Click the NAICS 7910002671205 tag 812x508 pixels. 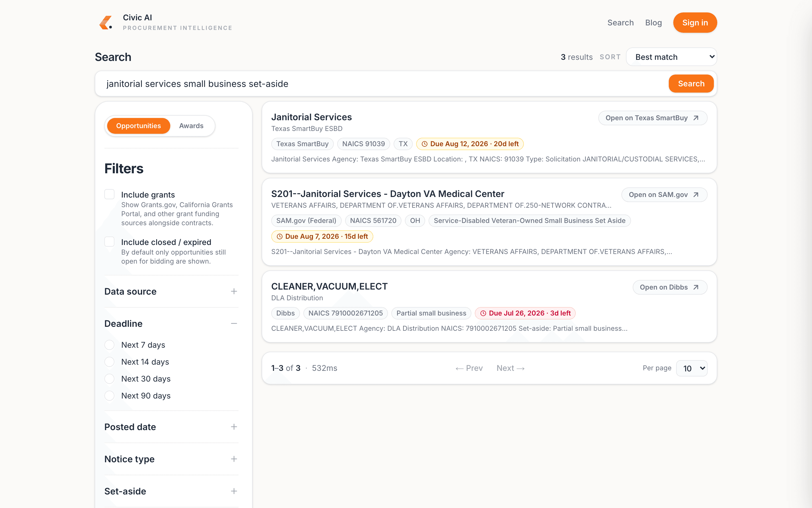(345, 313)
